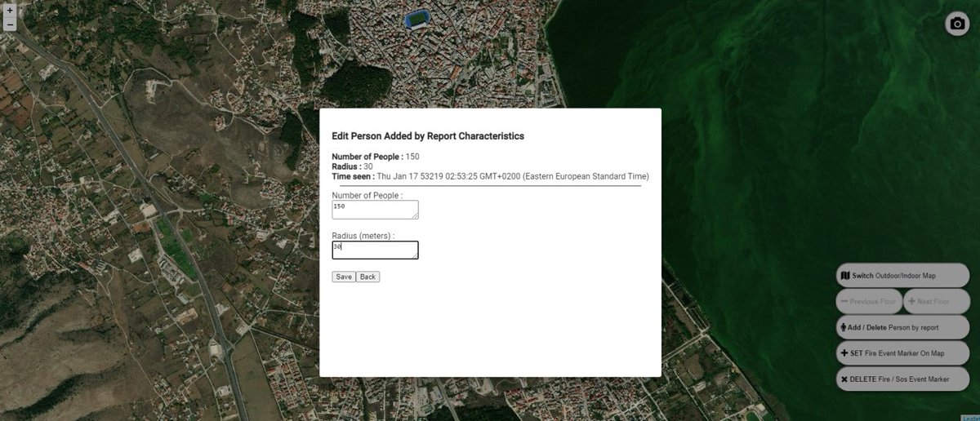Click the blue stadium marker on map

pos(418,18)
